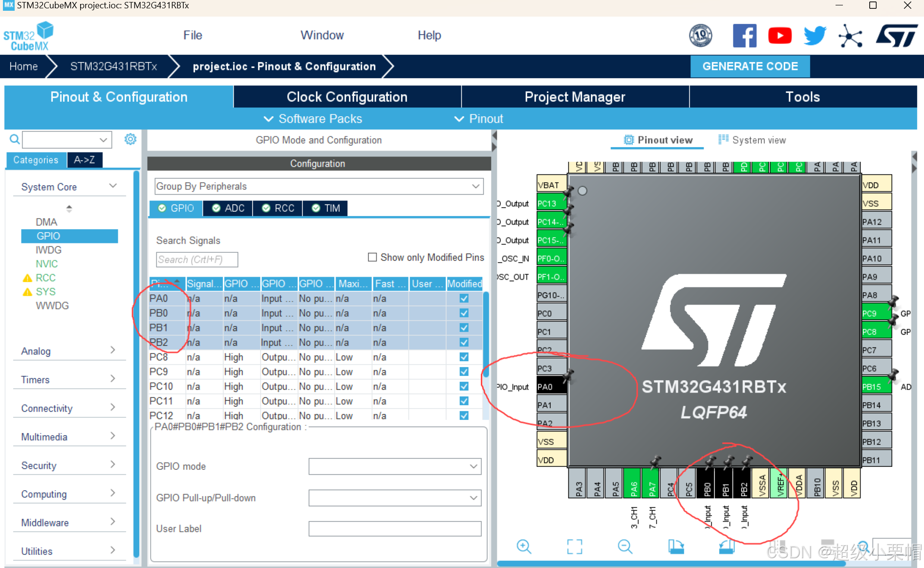Image resolution: width=924 pixels, height=568 pixels.
Task: Click the ST logo icon
Action: point(897,36)
